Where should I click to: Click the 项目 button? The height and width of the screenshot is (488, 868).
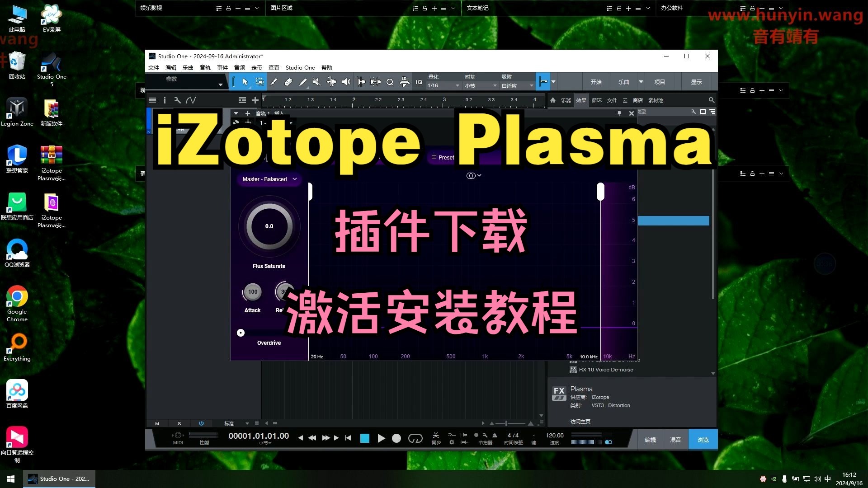tap(660, 82)
